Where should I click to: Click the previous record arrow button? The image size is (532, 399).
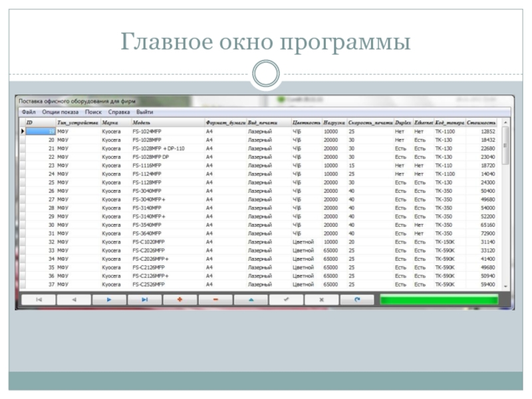pos(74,300)
